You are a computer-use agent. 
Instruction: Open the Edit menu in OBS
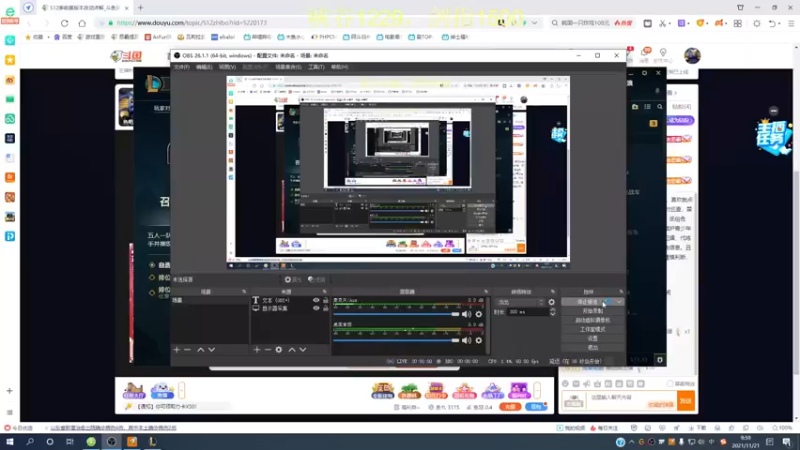[204, 67]
